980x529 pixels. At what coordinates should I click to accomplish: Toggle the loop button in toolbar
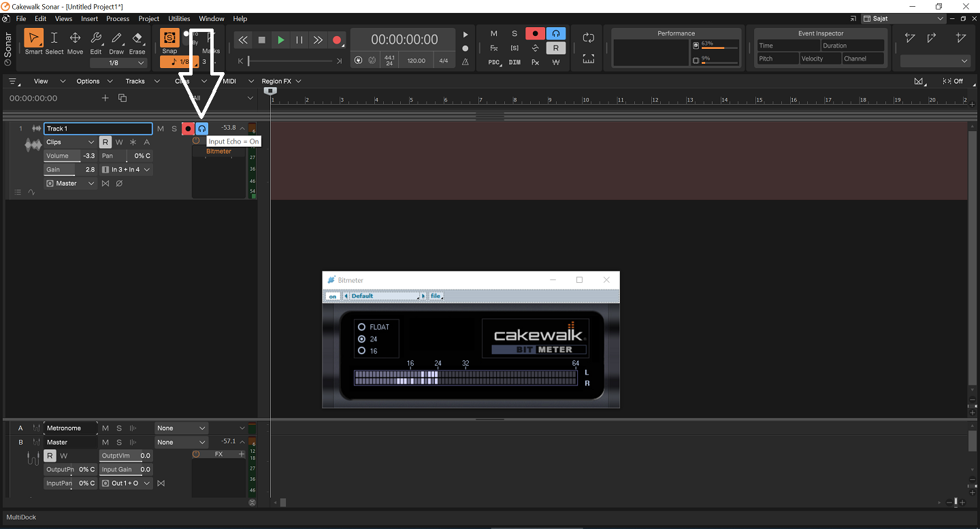click(588, 38)
